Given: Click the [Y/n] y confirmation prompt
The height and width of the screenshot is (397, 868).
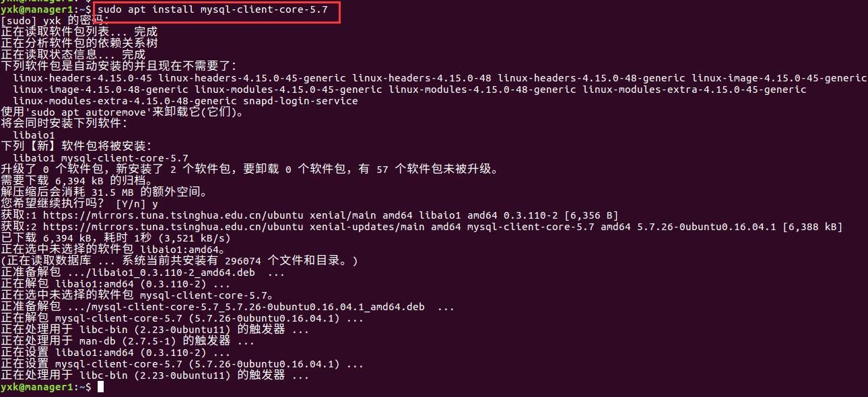Looking at the screenshot, I should click(137, 204).
